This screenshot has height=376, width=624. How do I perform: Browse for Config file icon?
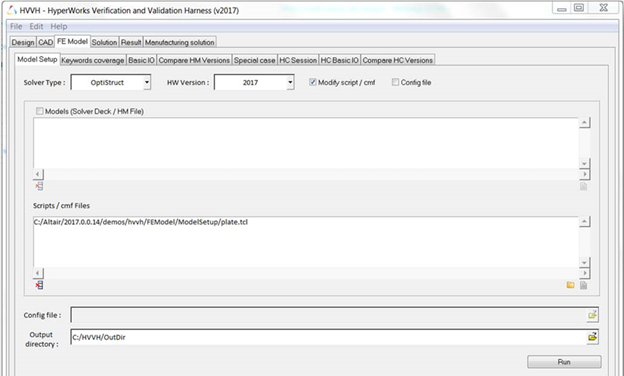coord(592,315)
